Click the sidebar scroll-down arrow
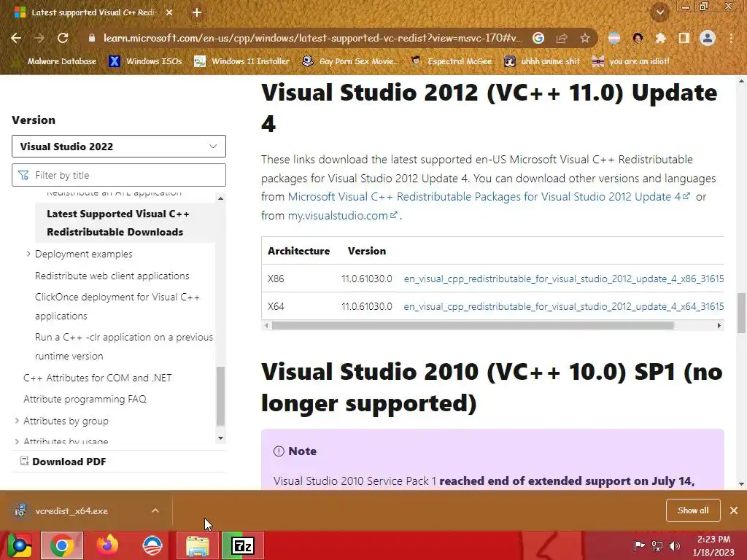747x560 pixels. click(220, 438)
